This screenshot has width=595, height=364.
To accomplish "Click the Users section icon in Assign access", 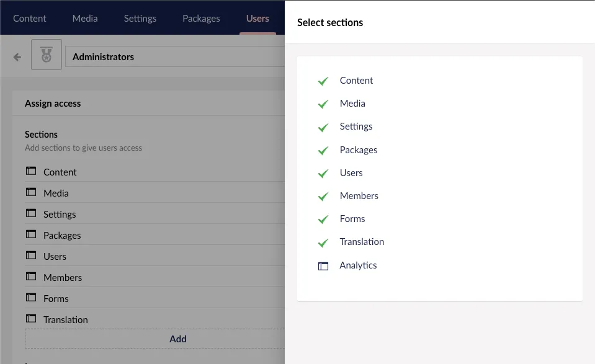I will point(31,256).
